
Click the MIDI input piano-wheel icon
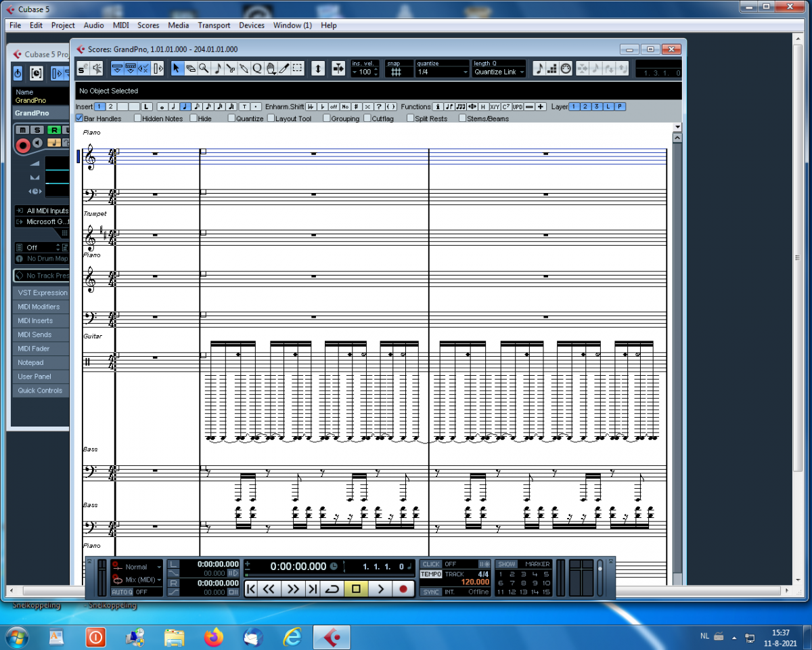coord(566,68)
